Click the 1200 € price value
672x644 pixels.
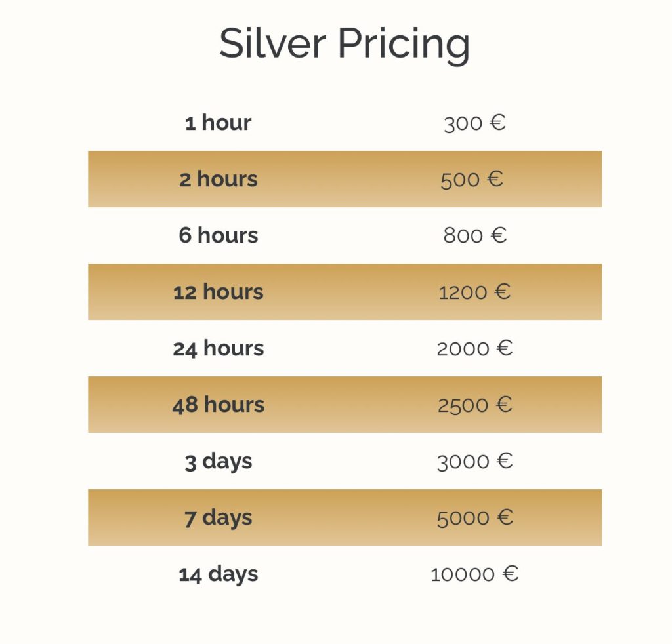(474, 292)
